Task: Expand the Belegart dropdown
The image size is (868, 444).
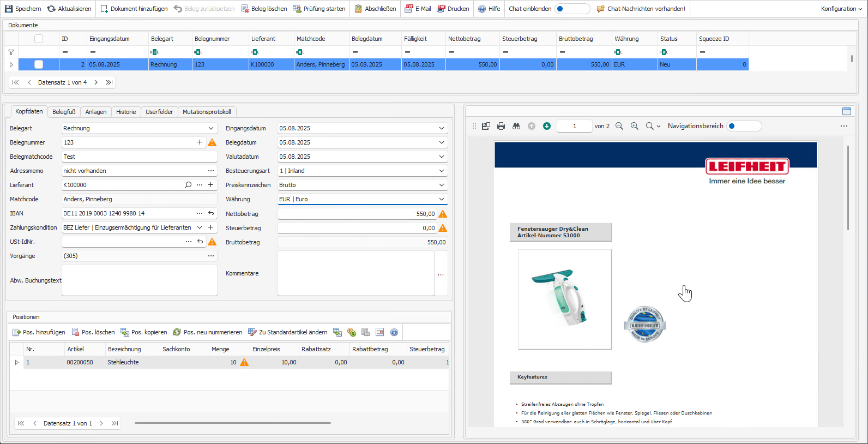Action: [211, 128]
